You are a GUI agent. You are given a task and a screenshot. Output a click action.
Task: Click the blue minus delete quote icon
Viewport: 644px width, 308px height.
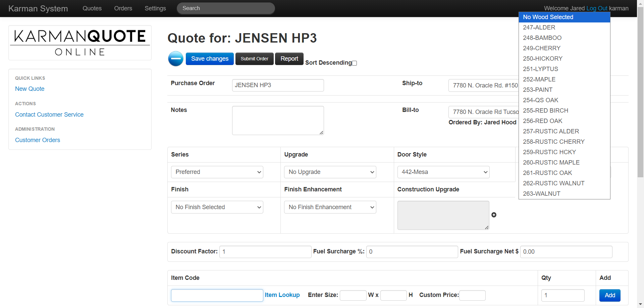pos(176,59)
